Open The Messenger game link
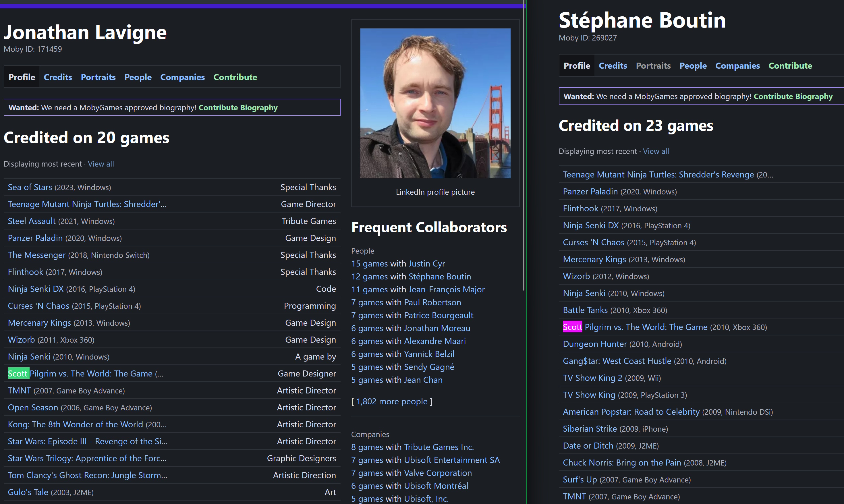 [37, 255]
